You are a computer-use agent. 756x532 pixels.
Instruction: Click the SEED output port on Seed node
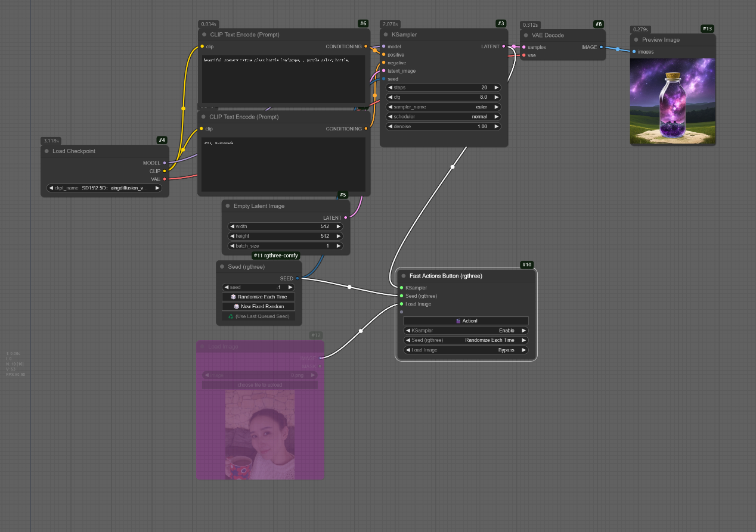point(298,278)
